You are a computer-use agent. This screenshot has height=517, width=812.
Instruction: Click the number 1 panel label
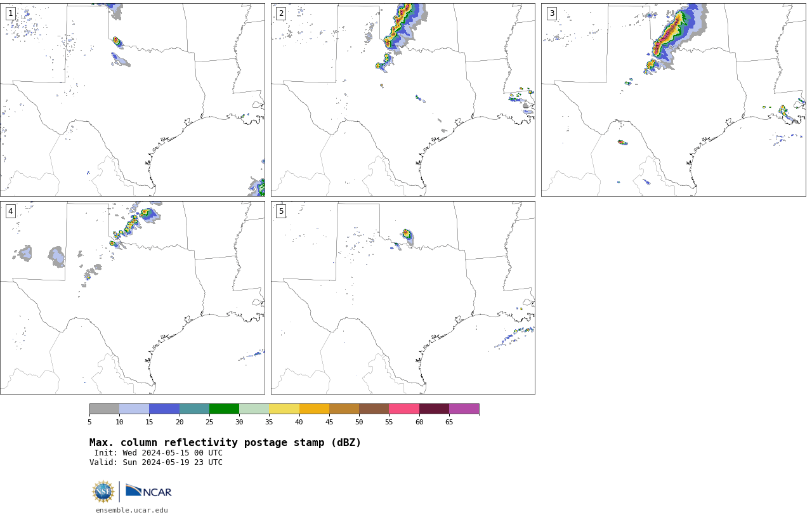tap(10, 13)
